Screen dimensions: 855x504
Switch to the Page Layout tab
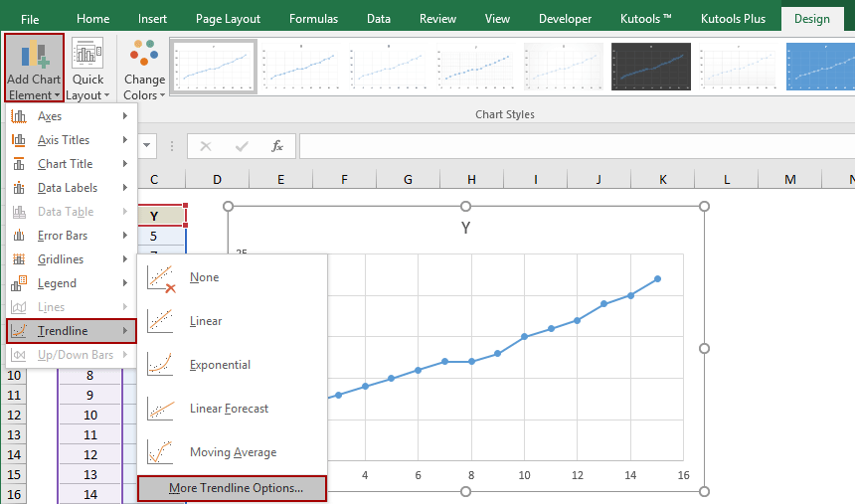tap(228, 19)
